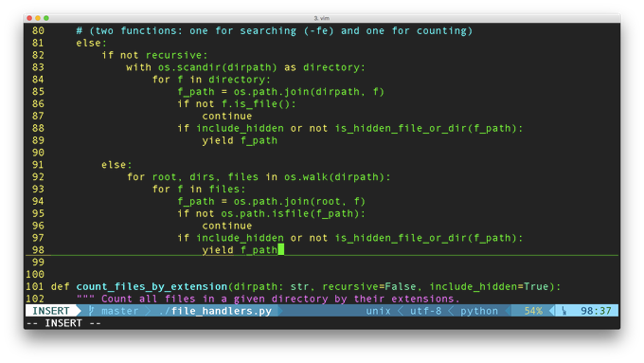The image size is (644, 363).
Task: Click 'os.walk(dirpath)' on line 92
Action: [334, 177]
